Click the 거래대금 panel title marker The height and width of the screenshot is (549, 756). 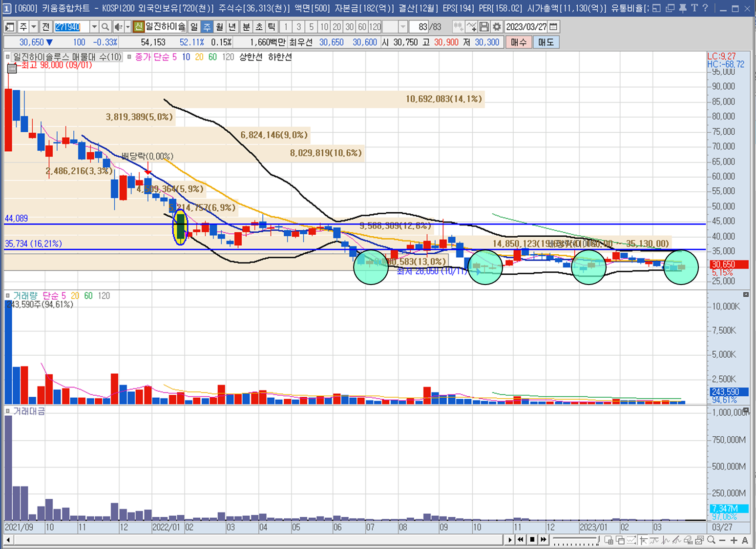point(8,411)
